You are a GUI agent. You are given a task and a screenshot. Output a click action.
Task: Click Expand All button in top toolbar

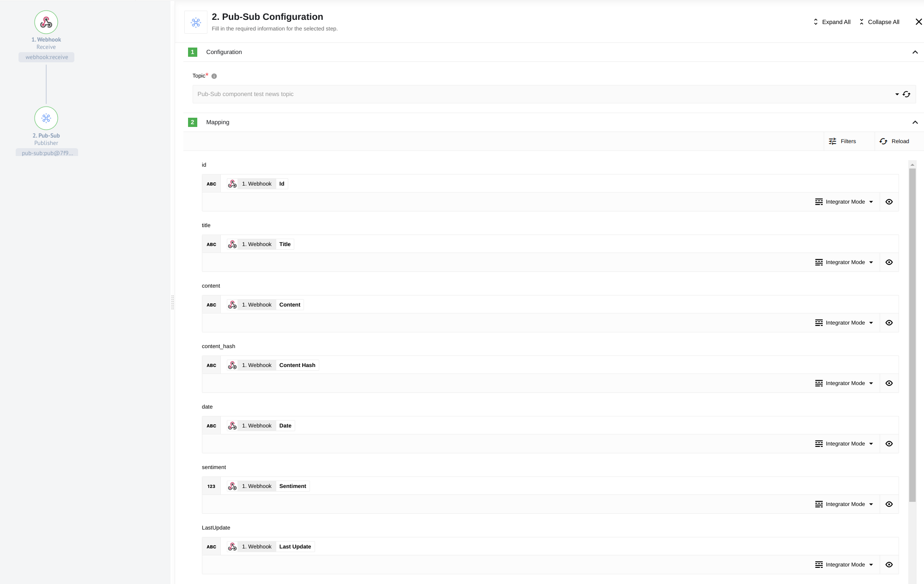831,22
